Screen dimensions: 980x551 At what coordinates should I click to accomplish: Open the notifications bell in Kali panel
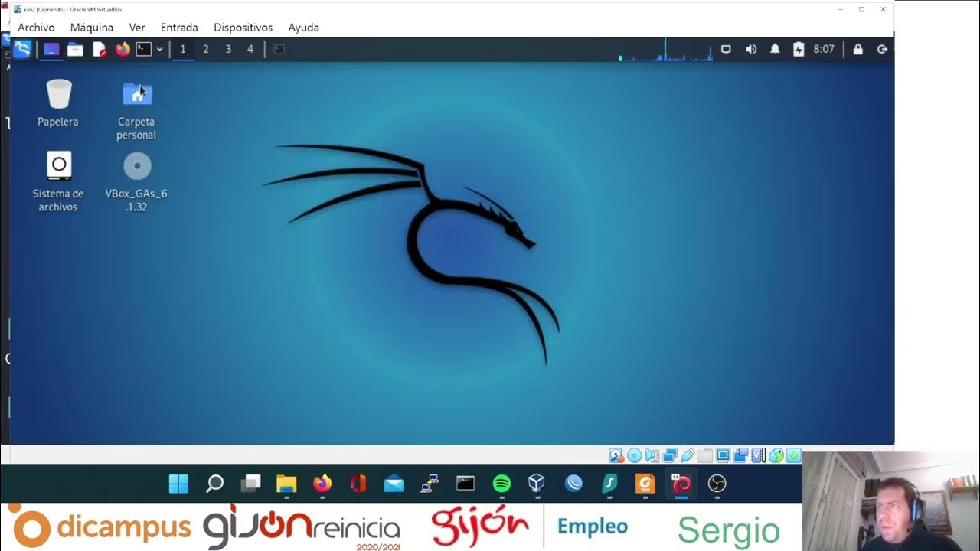[775, 49]
